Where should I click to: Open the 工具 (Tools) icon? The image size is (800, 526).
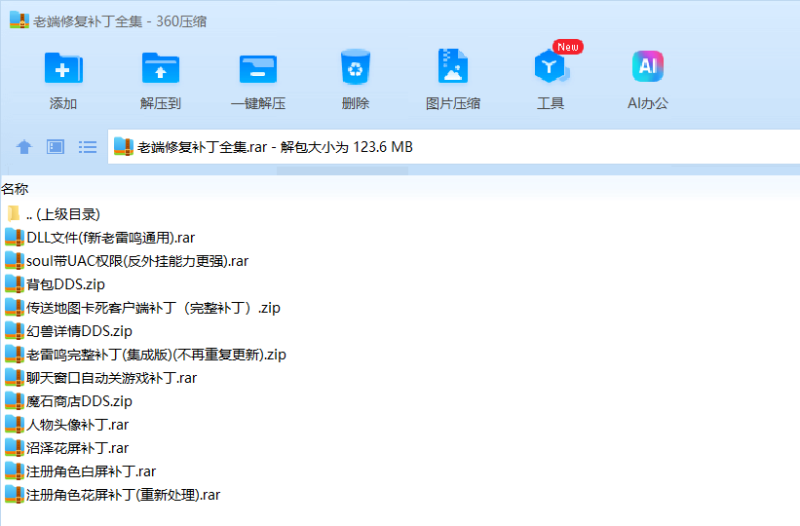[x=550, y=66]
